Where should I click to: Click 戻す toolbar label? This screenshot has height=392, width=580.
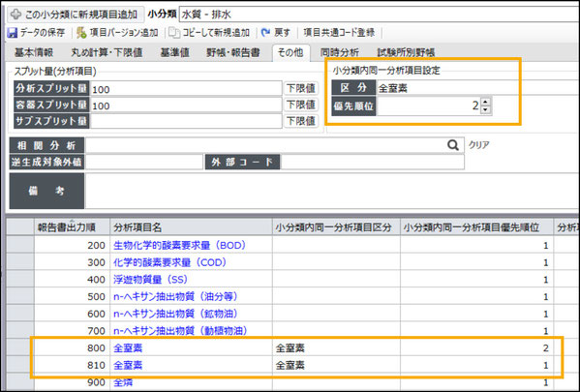tap(282, 33)
